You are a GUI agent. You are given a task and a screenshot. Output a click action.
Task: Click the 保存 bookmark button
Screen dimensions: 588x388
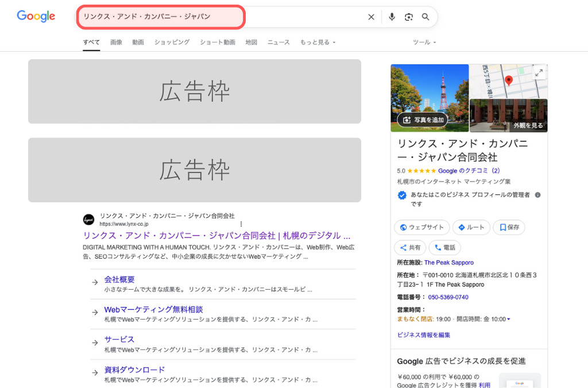(x=509, y=227)
